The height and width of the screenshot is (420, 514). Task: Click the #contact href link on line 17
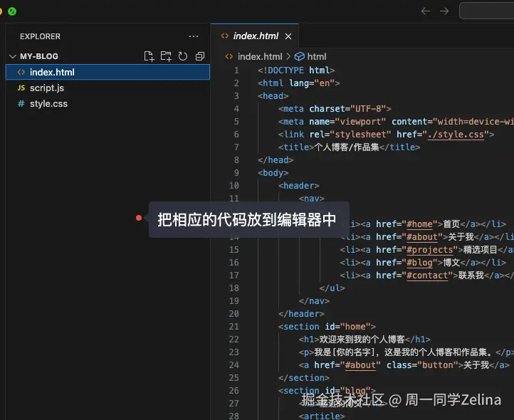click(x=427, y=275)
